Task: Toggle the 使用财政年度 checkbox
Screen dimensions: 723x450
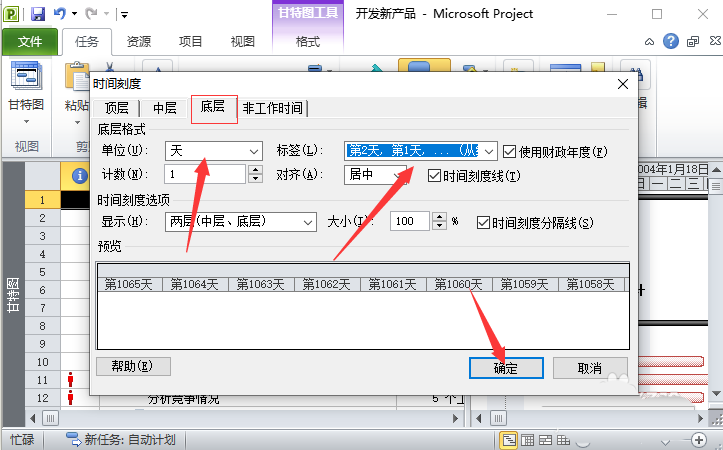Action: [510, 151]
